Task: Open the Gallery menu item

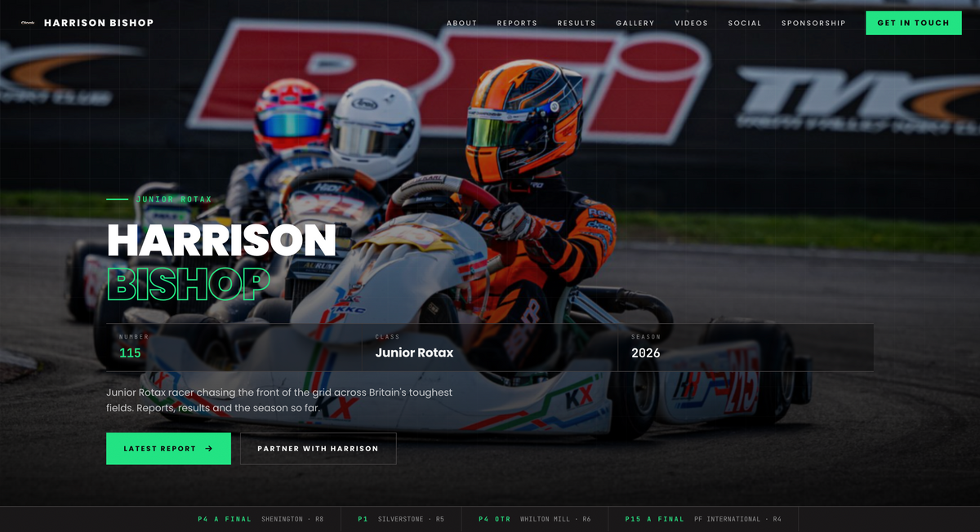Action: pos(635,23)
